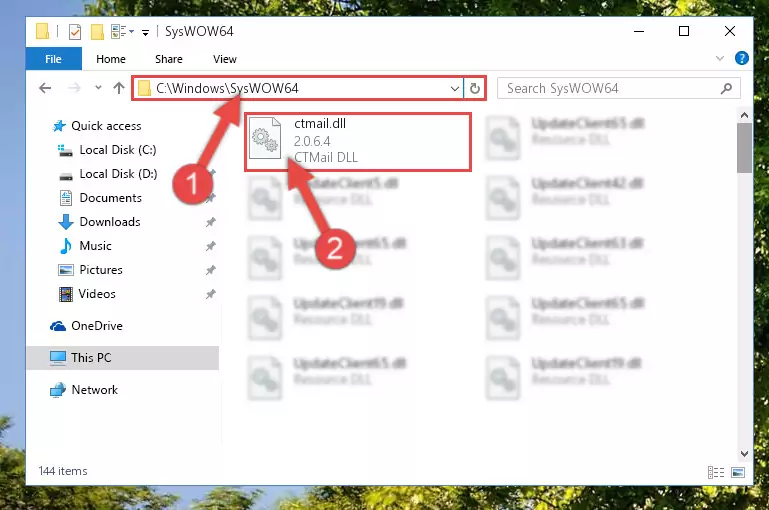
Task: Switch to Large icons view in the status bar
Action: [x=738, y=472]
